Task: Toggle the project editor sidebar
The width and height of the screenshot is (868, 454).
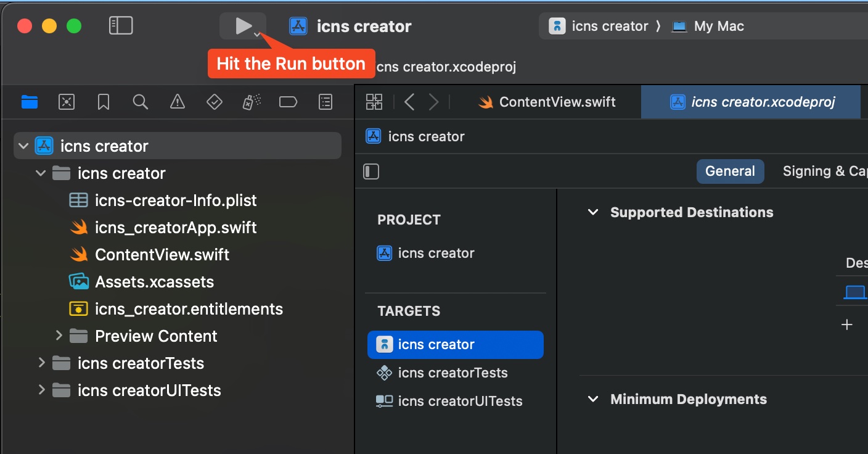Action: (371, 171)
